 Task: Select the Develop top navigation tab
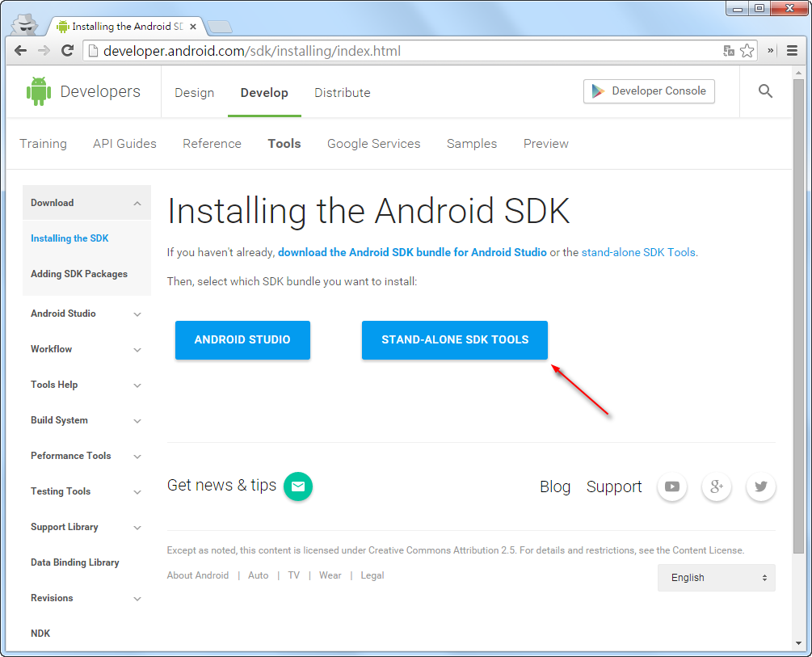264,93
